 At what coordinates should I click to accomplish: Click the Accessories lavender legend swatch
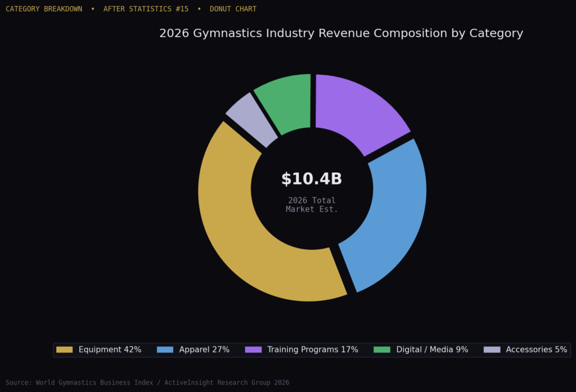pyautogui.click(x=492, y=349)
